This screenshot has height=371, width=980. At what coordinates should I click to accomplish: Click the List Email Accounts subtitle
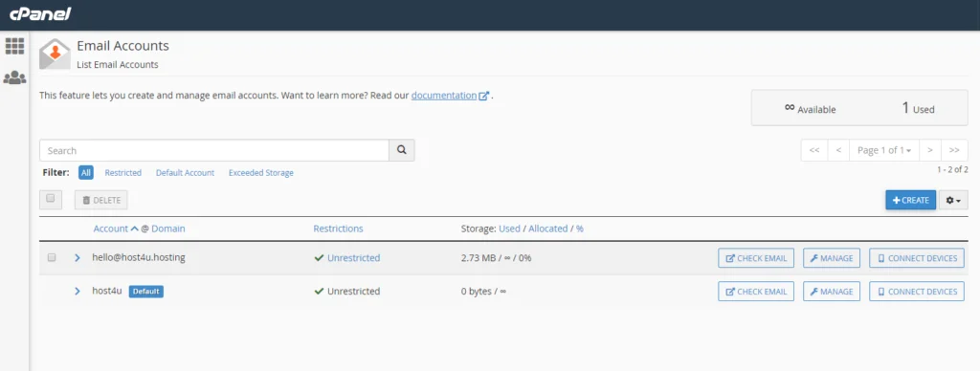point(118,64)
